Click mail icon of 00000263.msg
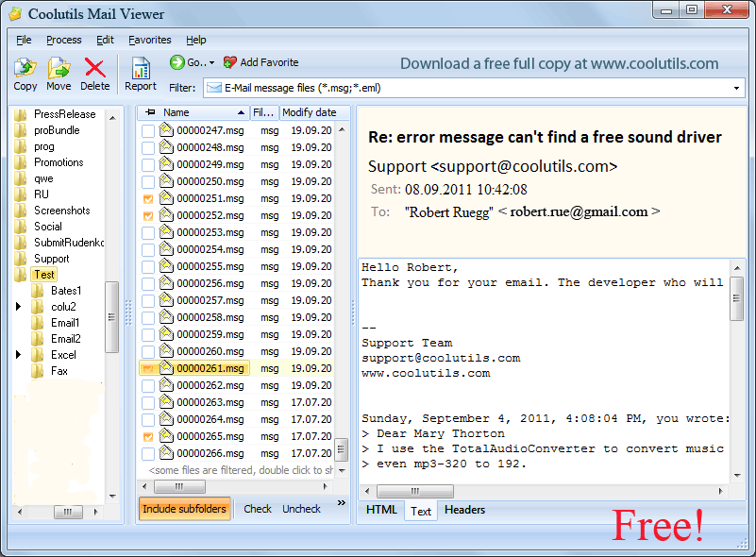This screenshot has height=557, width=756. [166, 402]
